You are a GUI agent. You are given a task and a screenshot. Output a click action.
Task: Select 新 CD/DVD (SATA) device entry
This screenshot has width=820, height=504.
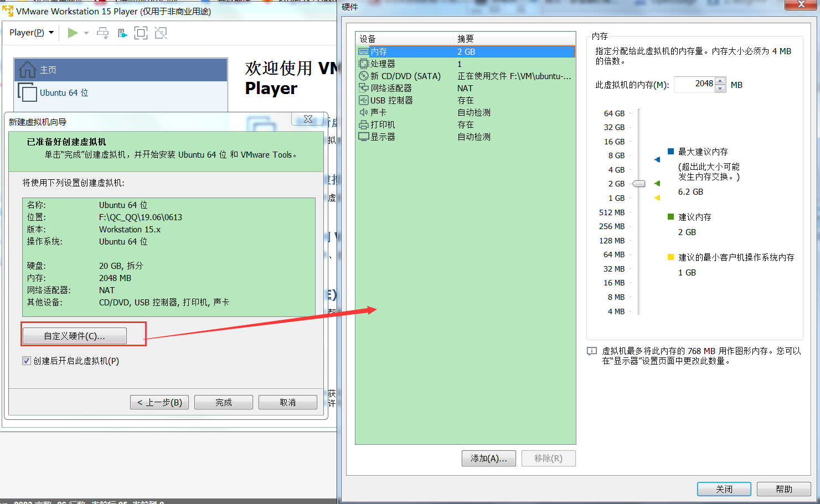405,76
